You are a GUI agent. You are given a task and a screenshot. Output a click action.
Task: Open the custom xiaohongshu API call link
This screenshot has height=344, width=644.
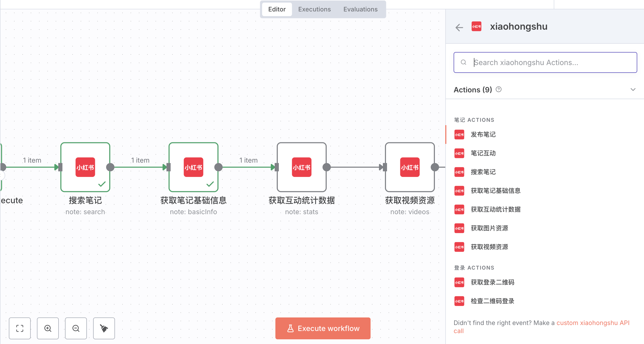593,323
